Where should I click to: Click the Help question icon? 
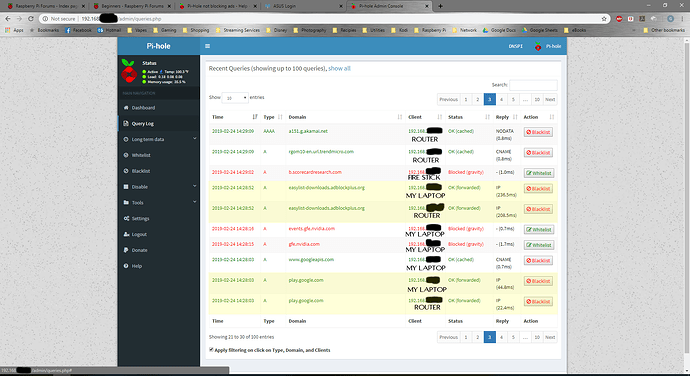pos(126,266)
